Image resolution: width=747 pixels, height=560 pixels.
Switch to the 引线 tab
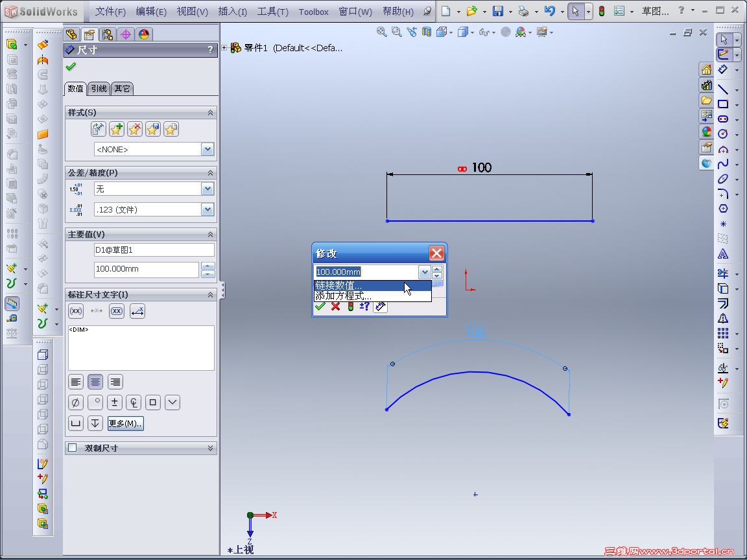tap(99, 89)
